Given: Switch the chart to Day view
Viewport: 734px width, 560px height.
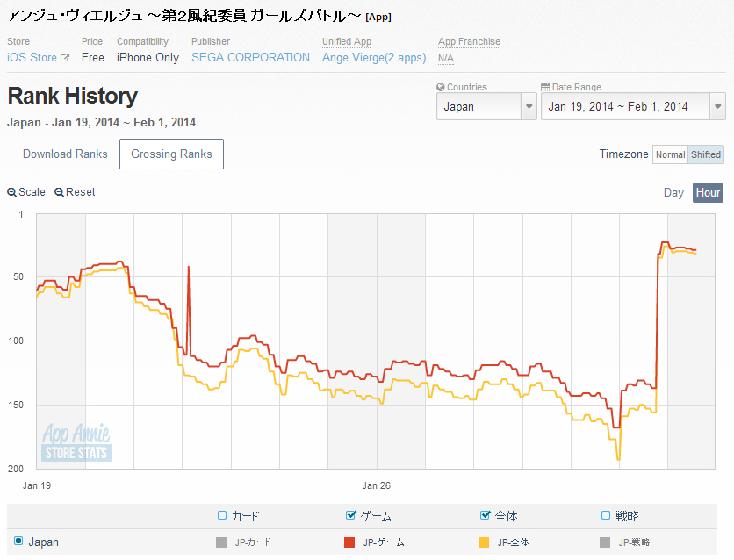Looking at the screenshot, I should tap(673, 193).
